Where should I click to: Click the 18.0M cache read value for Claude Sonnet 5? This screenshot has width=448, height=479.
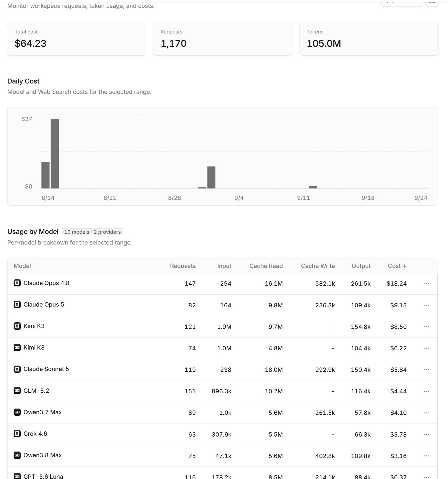point(274,370)
